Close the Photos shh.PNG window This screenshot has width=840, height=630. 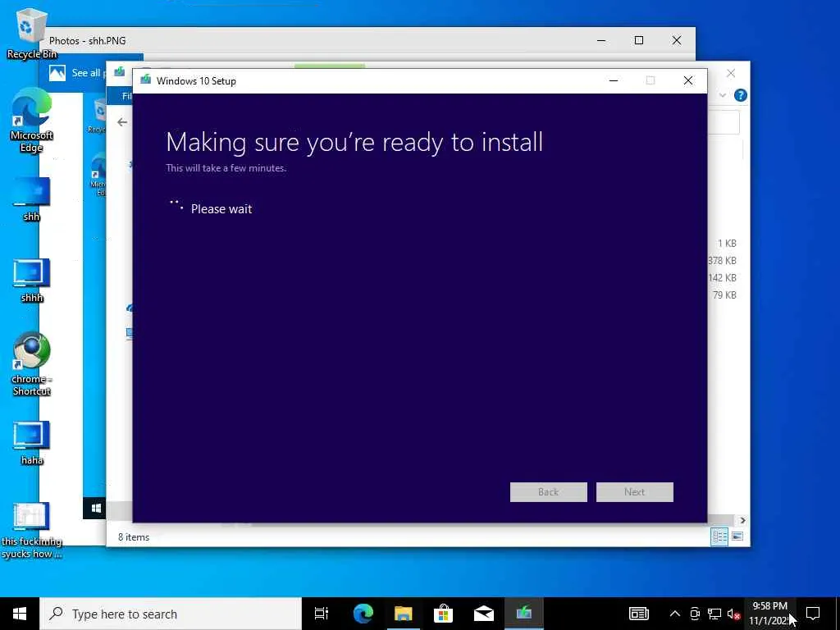(x=677, y=40)
